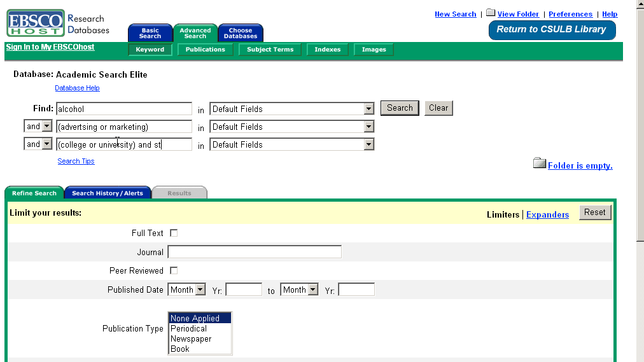The width and height of the screenshot is (644, 362).
Task: Open the Search Tips link
Action: point(76,161)
